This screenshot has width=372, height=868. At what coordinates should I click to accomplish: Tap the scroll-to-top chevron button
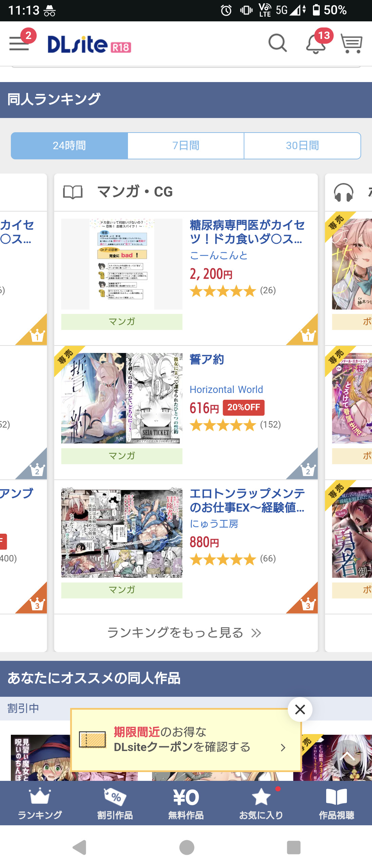tap(347, 756)
